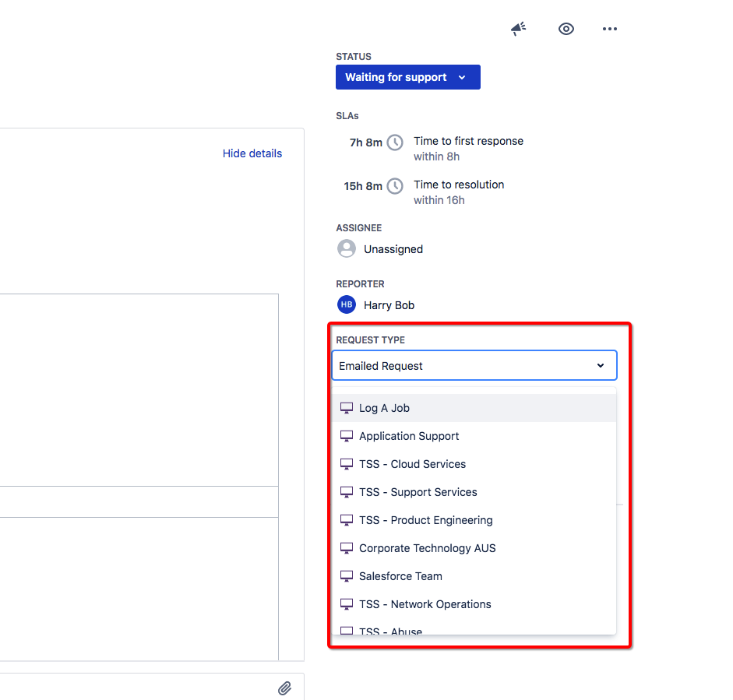
Task: Toggle the eye watch icon
Action: [x=566, y=29]
